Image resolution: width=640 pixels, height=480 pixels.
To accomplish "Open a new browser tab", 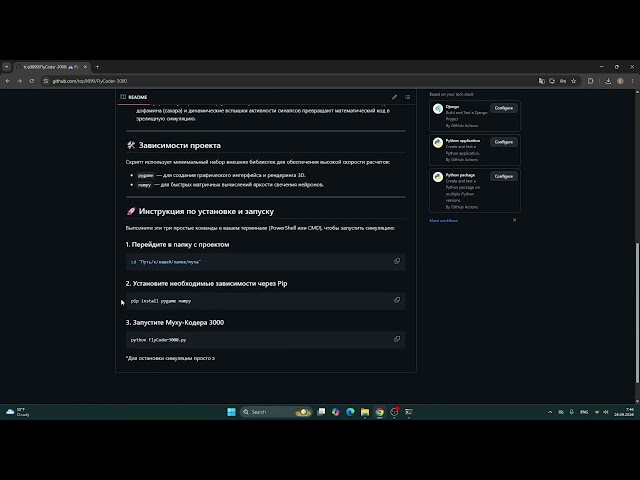I will pyautogui.click(x=97, y=67).
